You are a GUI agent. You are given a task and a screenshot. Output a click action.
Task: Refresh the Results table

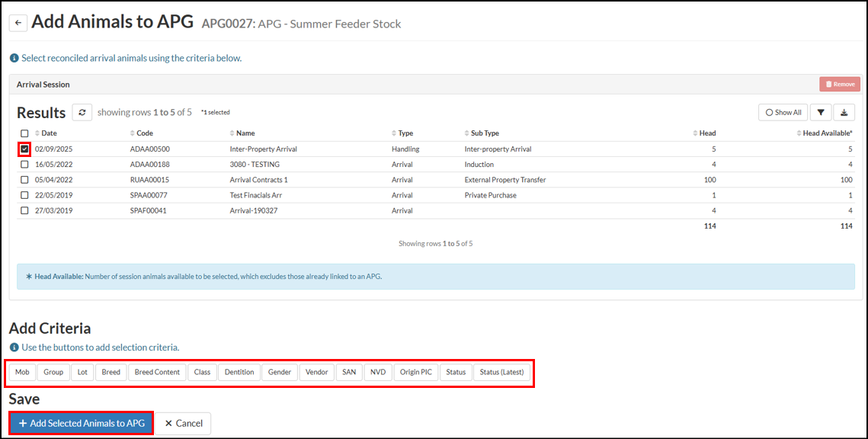(x=82, y=112)
